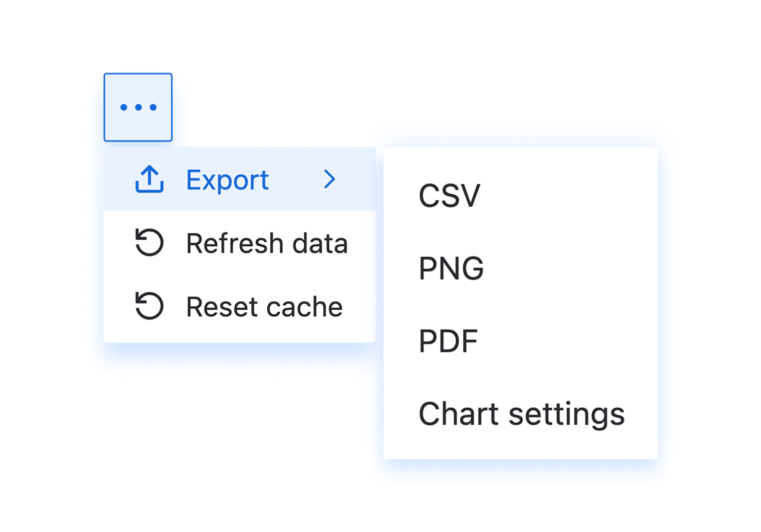Image resolution: width=761 pixels, height=532 pixels.
Task: Click the word "cache" in the menu
Action: tap(304, 307)
